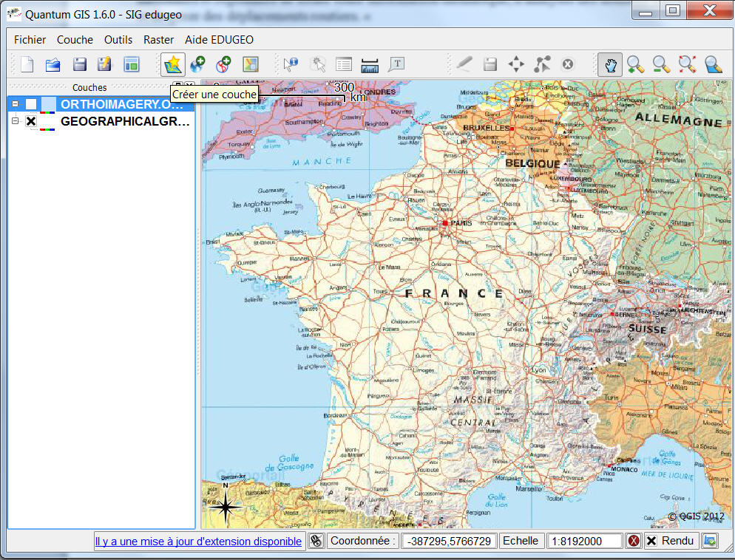Activate the Zoom In magnifier tool
The height and width of the screenshot is (560, 735).
point(635,64)
